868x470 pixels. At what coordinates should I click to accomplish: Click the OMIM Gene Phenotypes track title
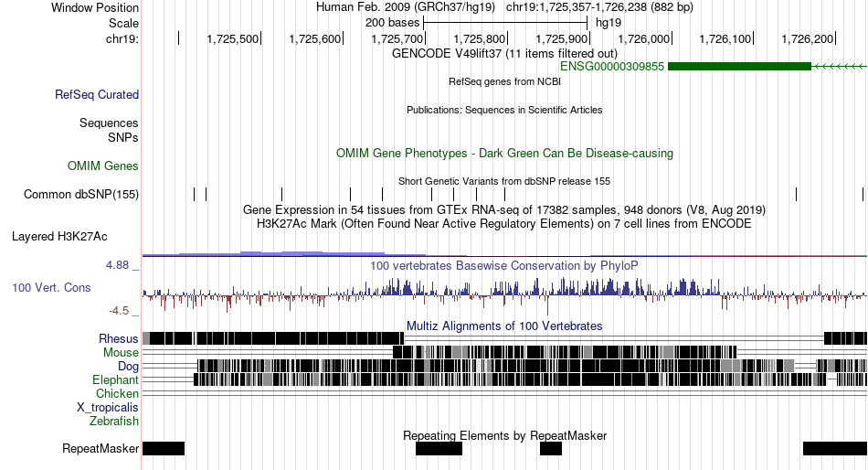point(504,153)
